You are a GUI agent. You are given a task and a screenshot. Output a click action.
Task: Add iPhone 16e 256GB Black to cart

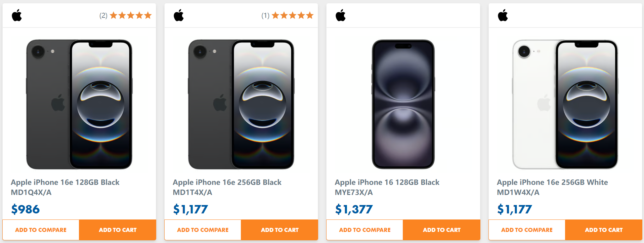point(280,230)
